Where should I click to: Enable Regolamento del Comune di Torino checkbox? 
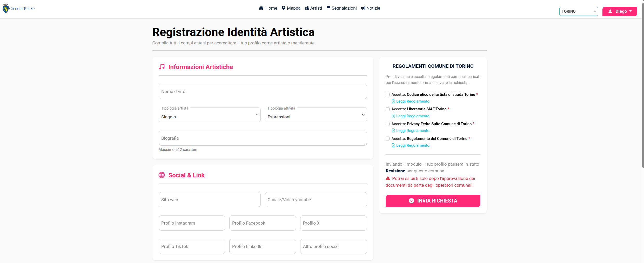click(387, 139)
